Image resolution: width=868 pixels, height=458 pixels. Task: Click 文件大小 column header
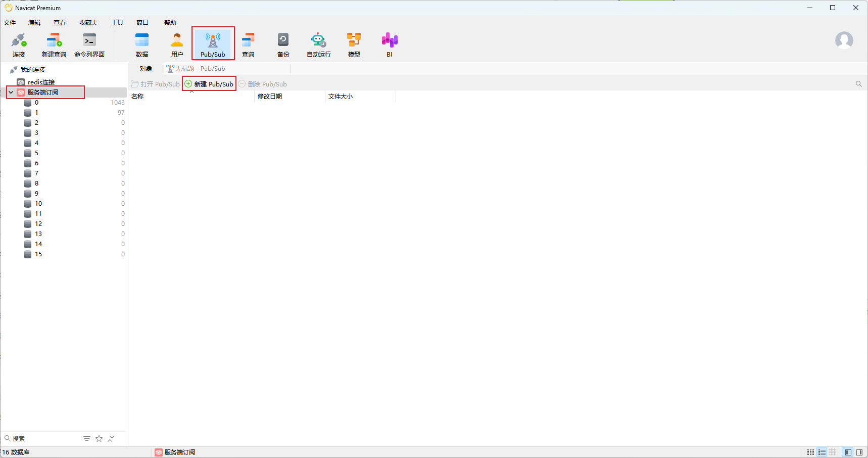point(360,97)
